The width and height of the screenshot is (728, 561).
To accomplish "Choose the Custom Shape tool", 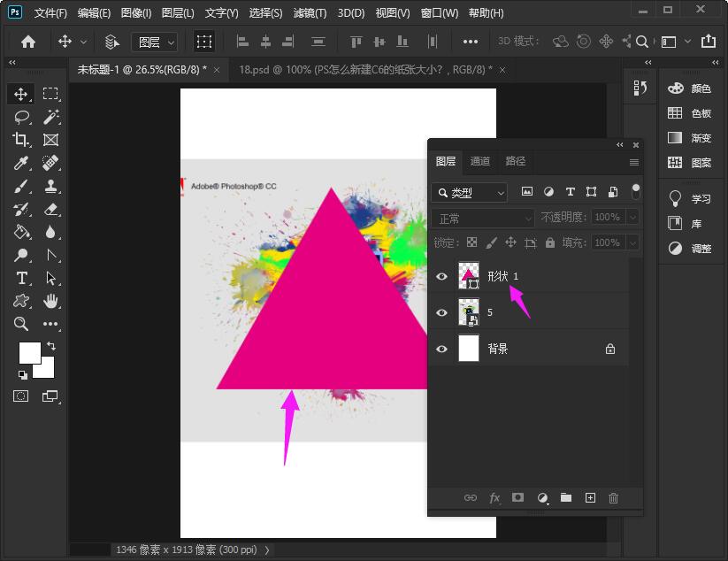I will tap(21, 301).
